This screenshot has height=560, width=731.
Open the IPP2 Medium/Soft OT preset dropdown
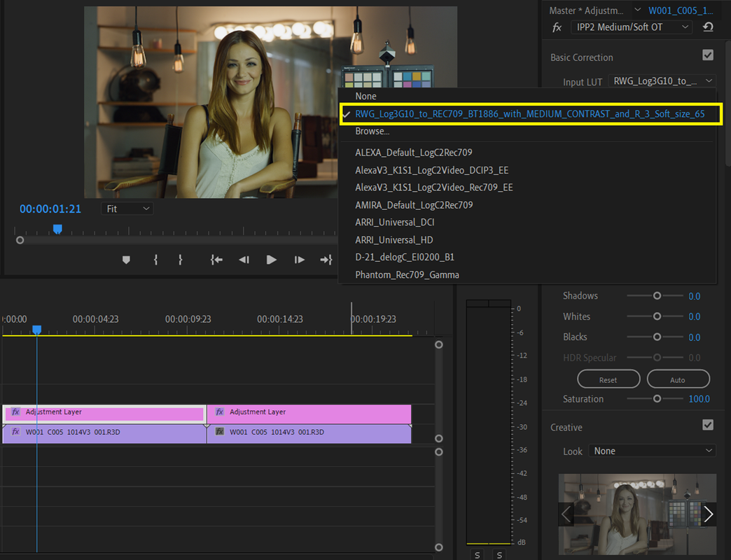[632, 27]
